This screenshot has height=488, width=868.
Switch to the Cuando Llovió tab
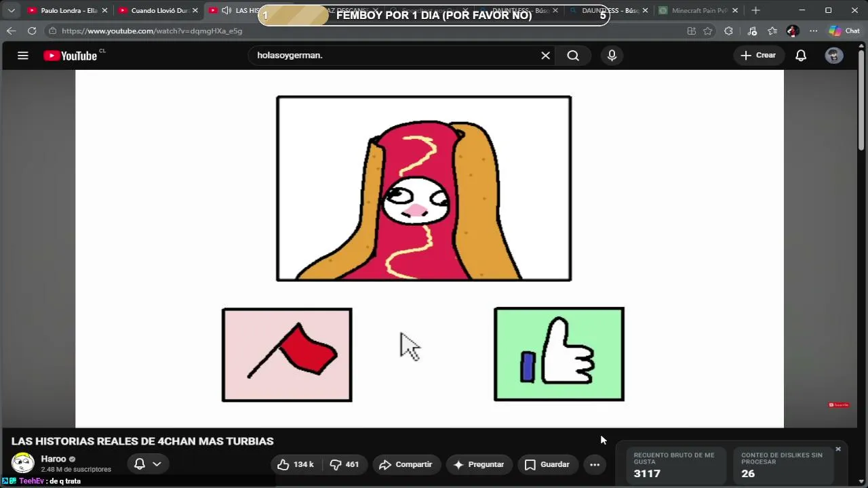pos(157,11)
